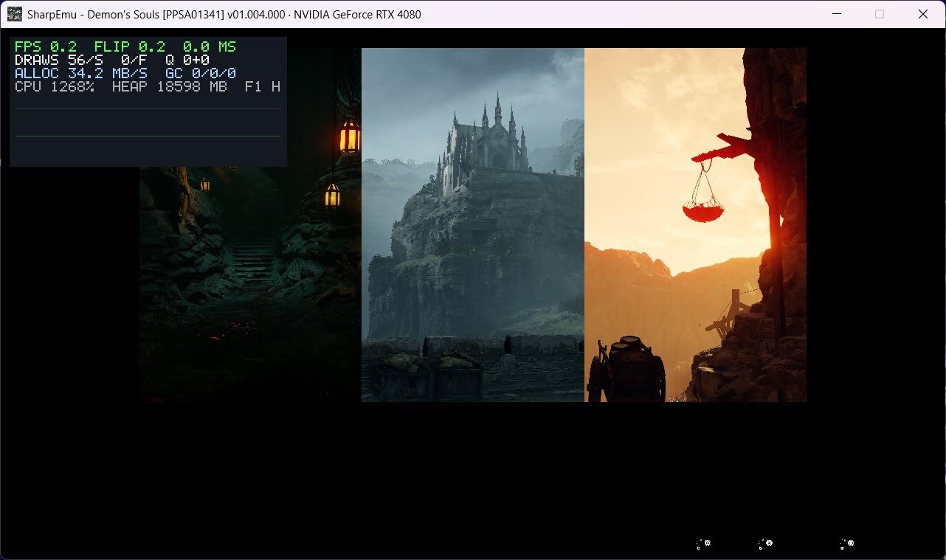Click the "FPS 0.2" overlay readout
The height and width of the screenshot is (560, 946).
(x=46, y=46)
